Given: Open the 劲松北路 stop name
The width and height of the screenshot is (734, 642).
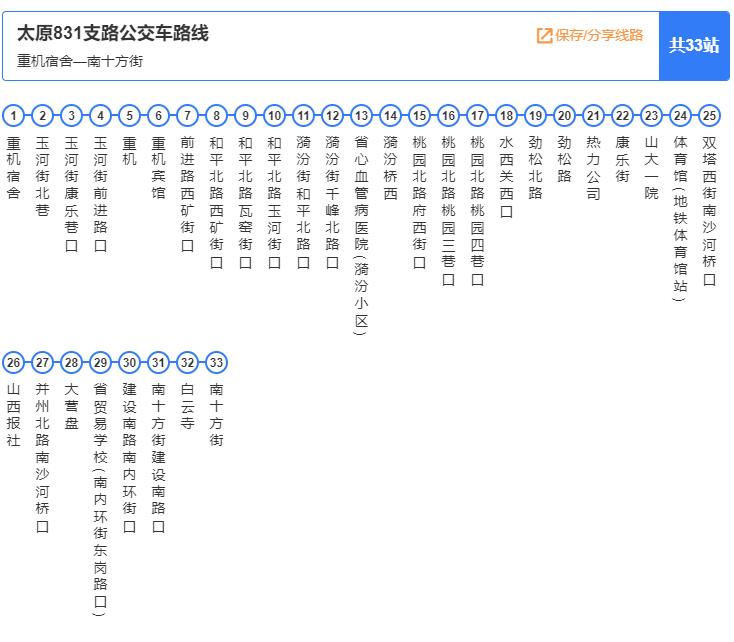Looking at the screenshot, I should click(x=536, y=168).
